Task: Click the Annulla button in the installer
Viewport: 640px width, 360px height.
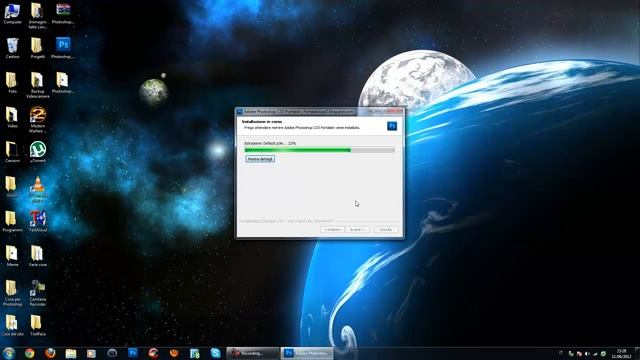Action: click(386, 229)
